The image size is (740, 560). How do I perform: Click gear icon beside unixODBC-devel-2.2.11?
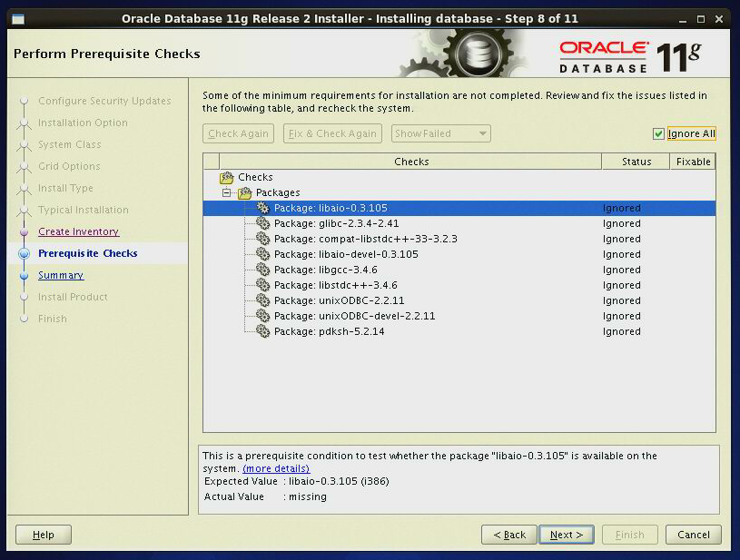click(263, 316)
